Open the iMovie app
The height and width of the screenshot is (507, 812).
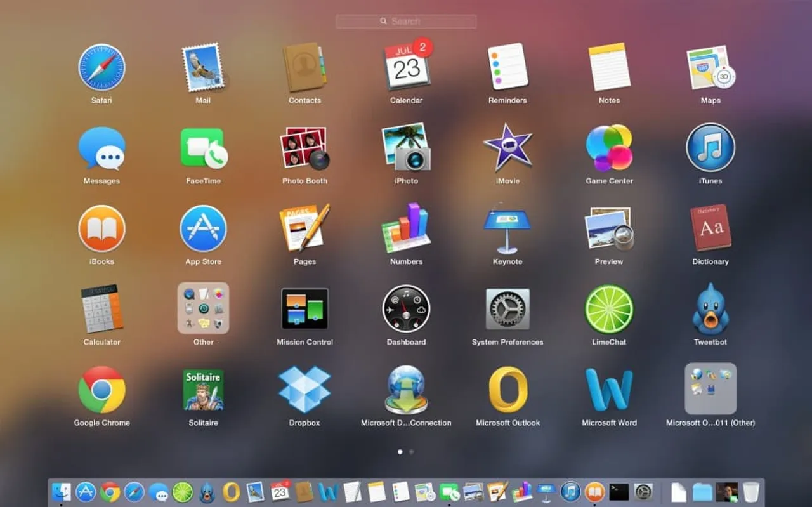[507, 147]
